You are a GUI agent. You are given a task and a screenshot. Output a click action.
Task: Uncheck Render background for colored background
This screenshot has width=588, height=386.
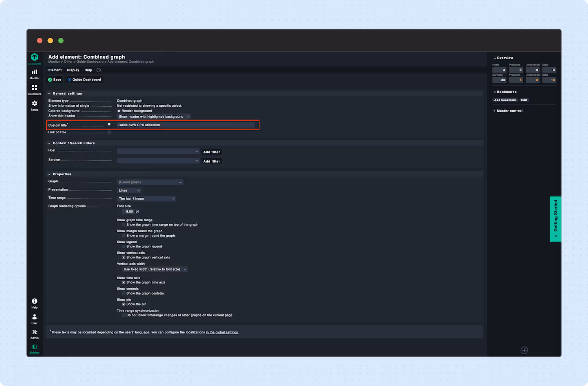click(x=119, y=111)
